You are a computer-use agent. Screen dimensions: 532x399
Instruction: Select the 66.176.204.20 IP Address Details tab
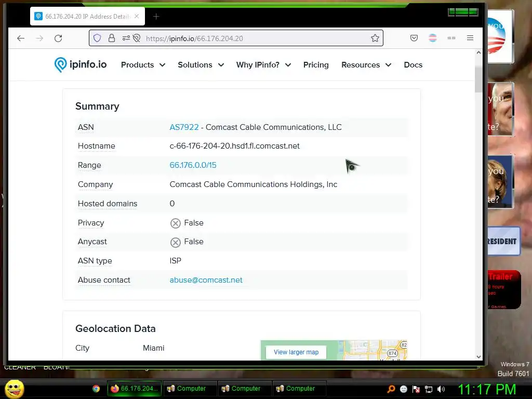87,16
